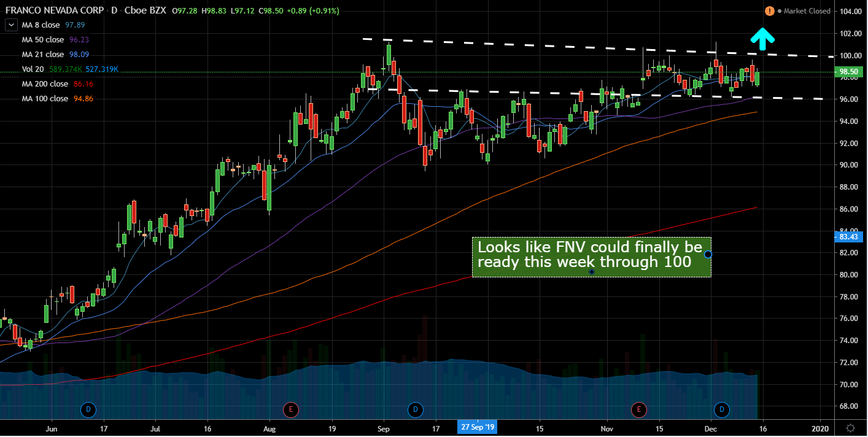Click the 100.00 price axis label
Image resolution: width=868 pixels, height=437 pixels.
point(851,56)
